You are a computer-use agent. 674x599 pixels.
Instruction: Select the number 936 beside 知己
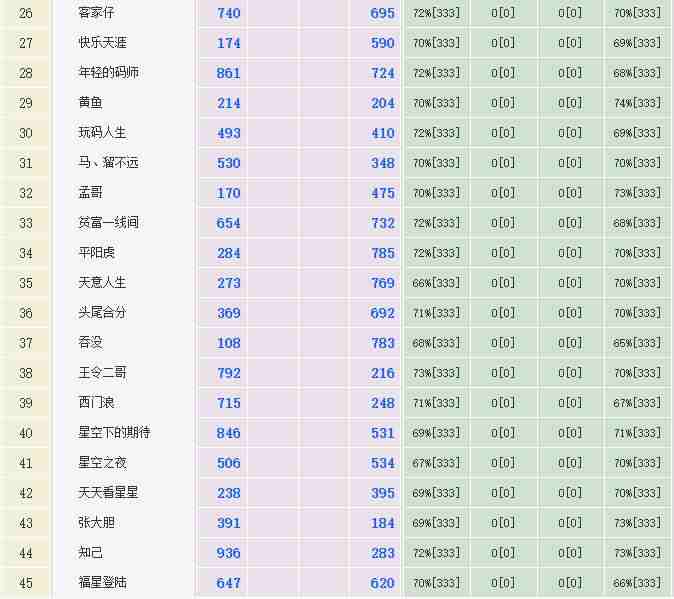pyautogui.click(x=228, y=553)
